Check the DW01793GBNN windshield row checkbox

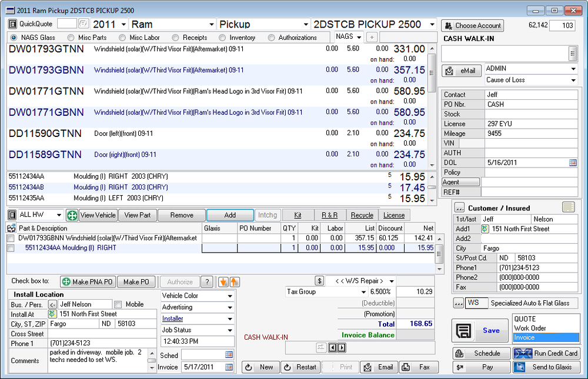9,239
